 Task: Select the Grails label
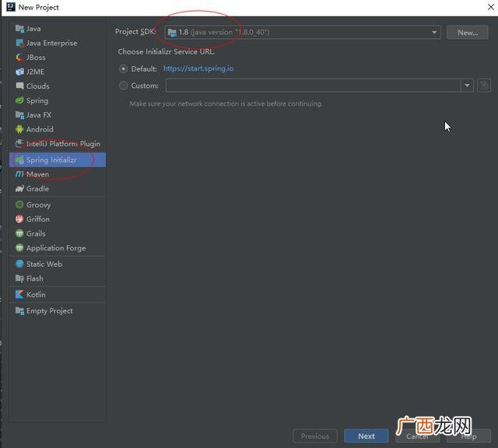pos(36,233)
